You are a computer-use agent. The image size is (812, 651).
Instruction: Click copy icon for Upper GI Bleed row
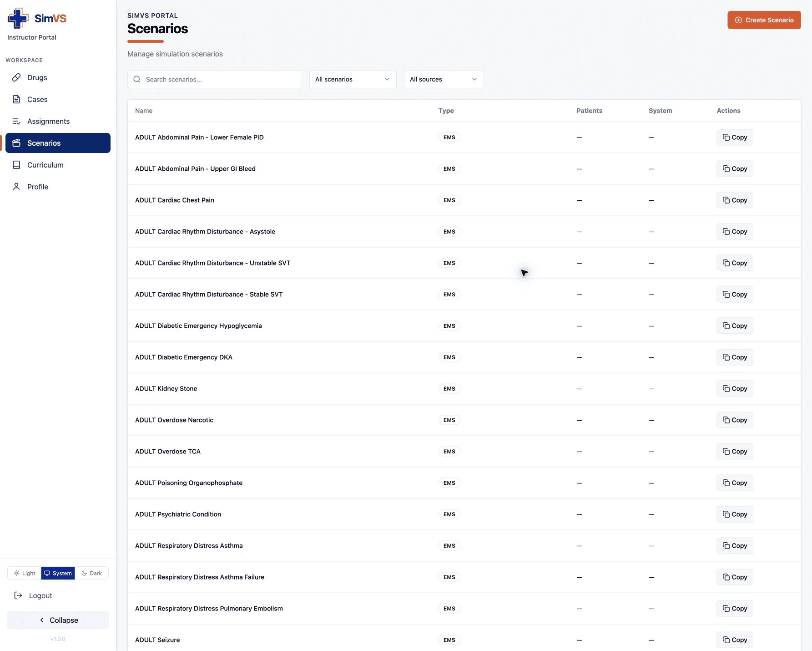click(x=726, y=169)
